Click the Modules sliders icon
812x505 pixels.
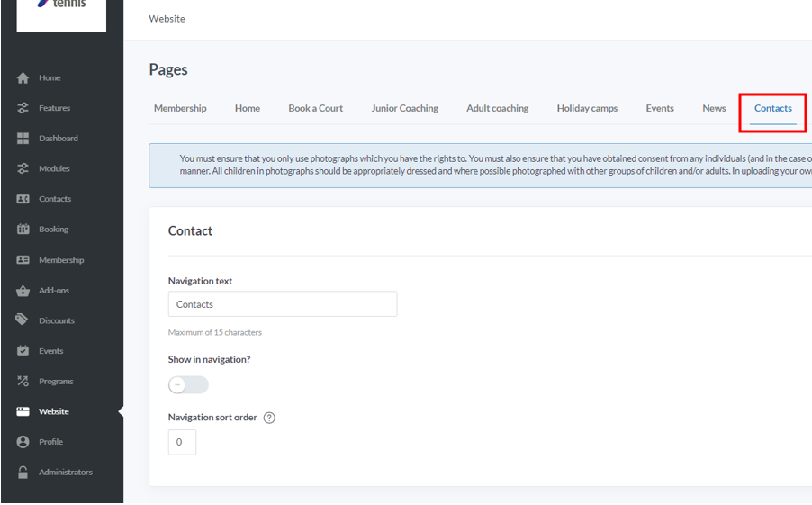tap(23, 168)
